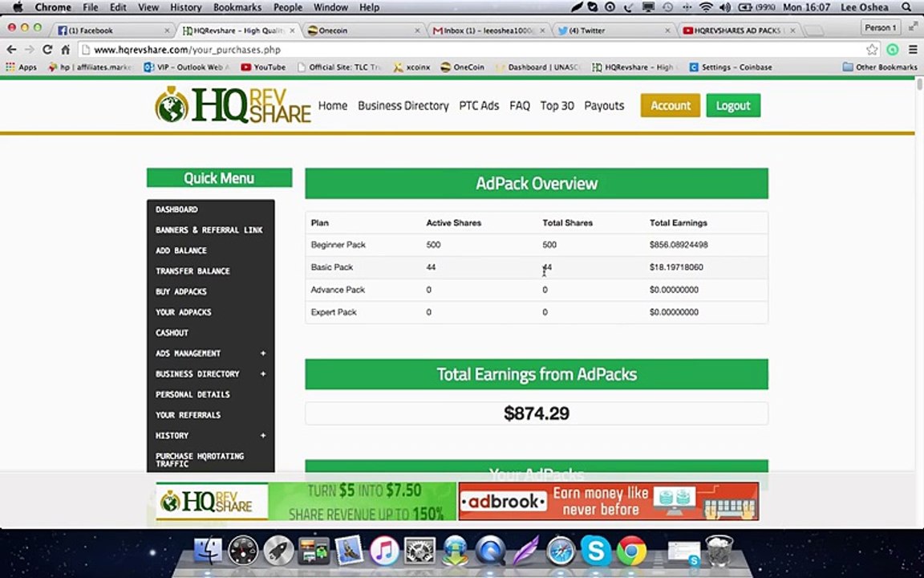The width and height of the screenshot is (924, 578).
Task: Open the Mail stamp icon in dock
Action: point(349,551)
